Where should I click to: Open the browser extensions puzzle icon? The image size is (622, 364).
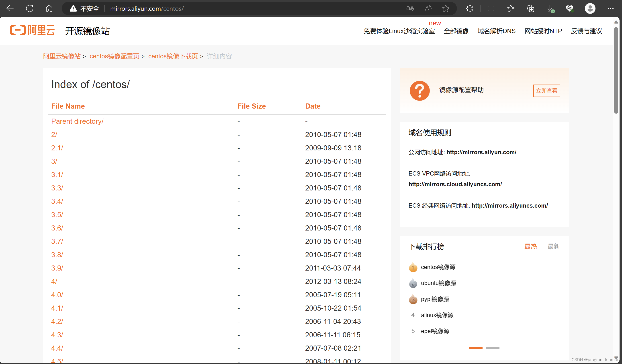tap(469, 8)
